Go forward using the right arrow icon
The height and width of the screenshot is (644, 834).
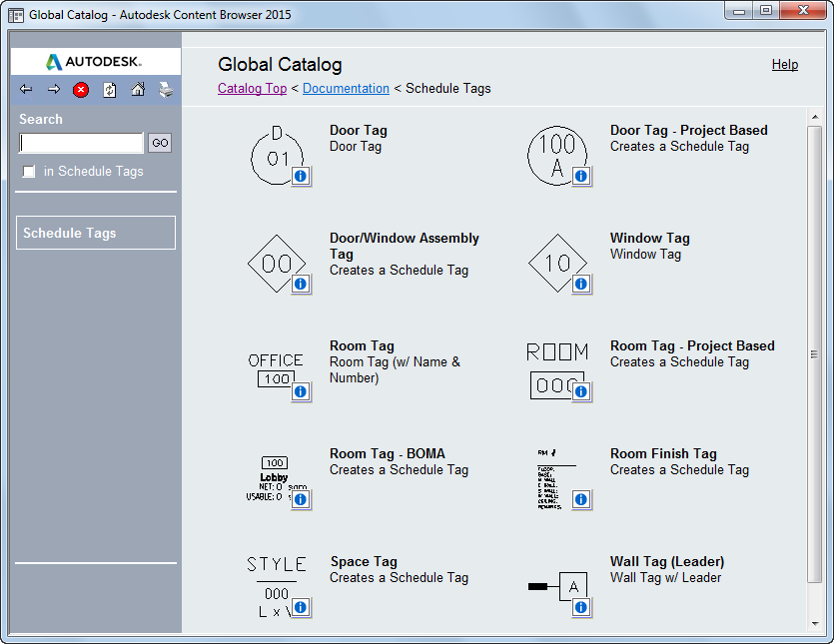pos(54,89)
